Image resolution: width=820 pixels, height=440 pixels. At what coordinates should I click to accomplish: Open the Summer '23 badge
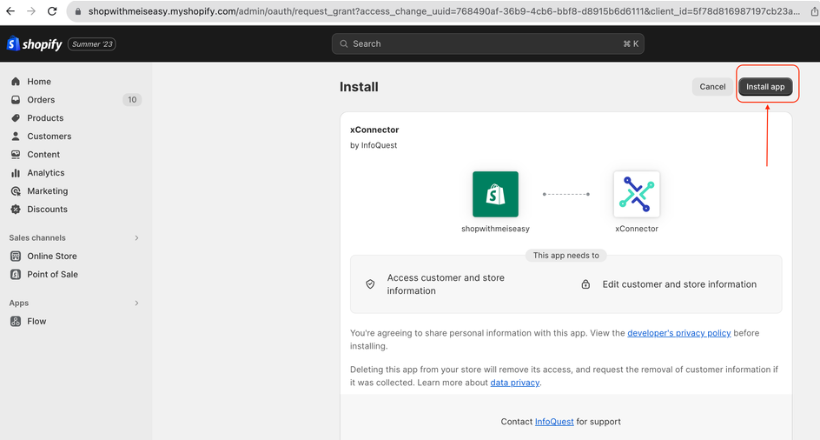[x=92, y=44]
